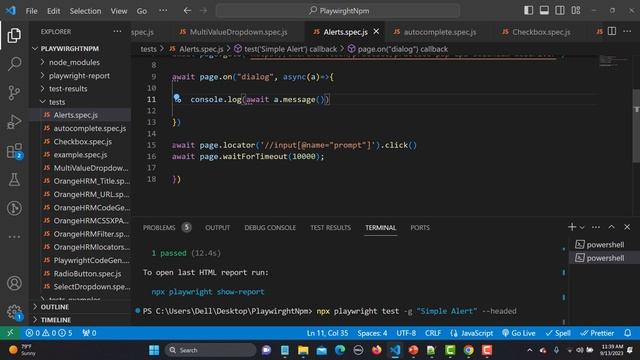
Task: Click the Spell checker status item
Action: pyautogui.click(x=558, y=333)
